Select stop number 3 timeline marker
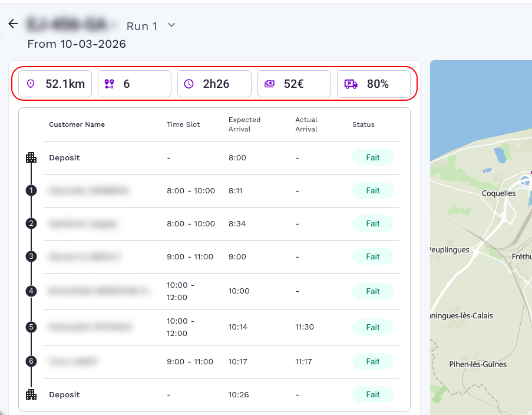Screen dimensions: 532x415 tap(31, 256)
